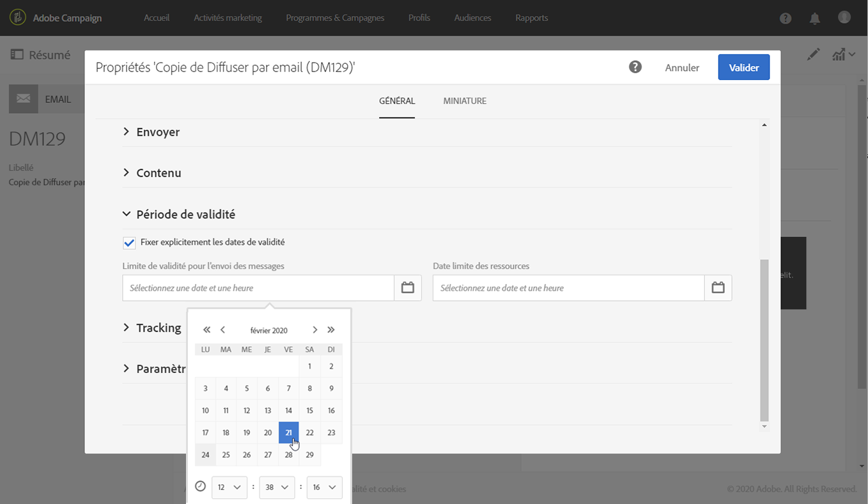Select February 26 in calendar
The height and width of the screenshot is (504, 868).
tap(247, 455)
